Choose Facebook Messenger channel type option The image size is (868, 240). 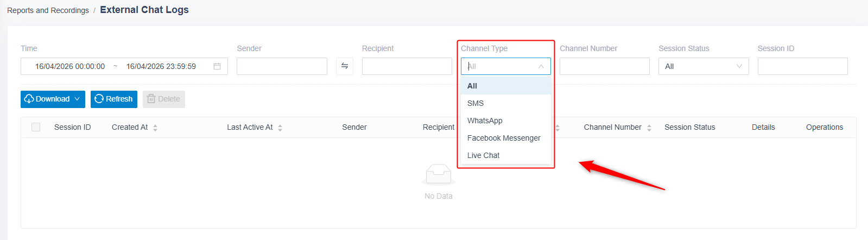pyautogui.click(x=506, y=138)
